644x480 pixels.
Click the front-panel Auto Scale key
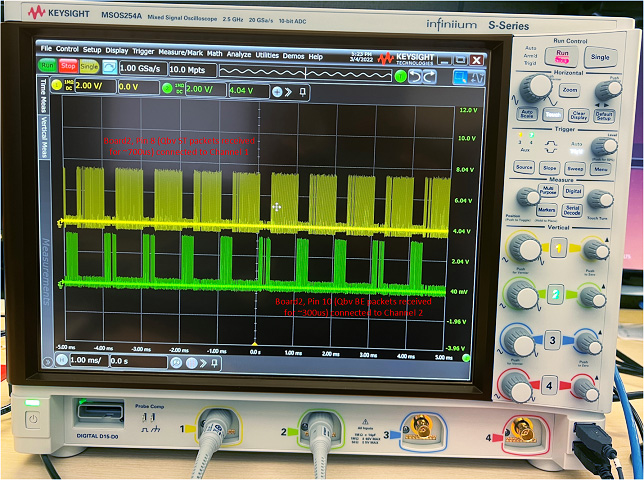[x=527, y=113]
